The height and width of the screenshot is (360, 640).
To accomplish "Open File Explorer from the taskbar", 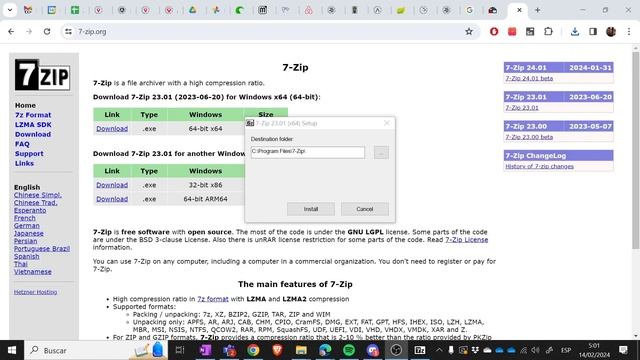I will tap(301, 350).
